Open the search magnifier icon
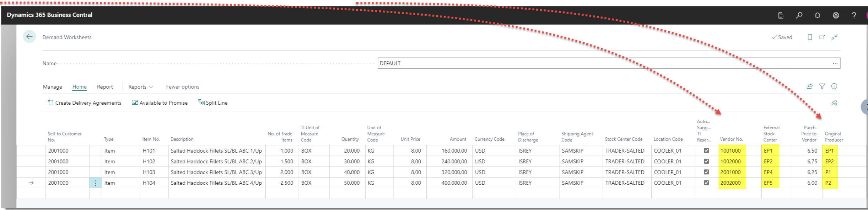 point(799,15)
